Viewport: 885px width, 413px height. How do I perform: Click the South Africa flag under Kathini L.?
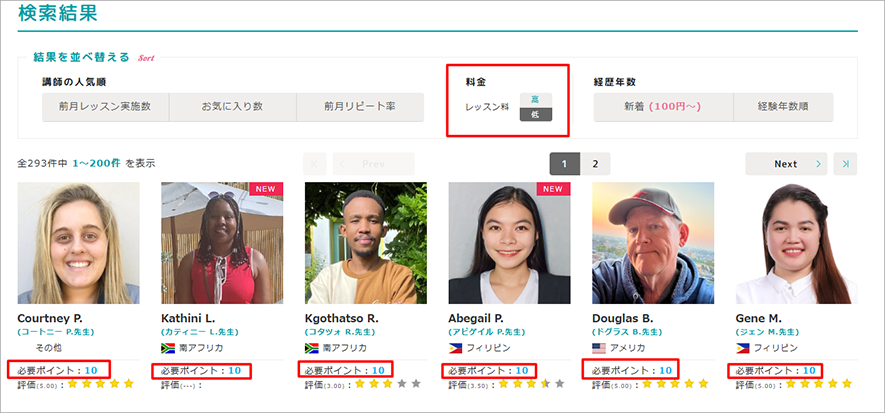tap(168, 348)
